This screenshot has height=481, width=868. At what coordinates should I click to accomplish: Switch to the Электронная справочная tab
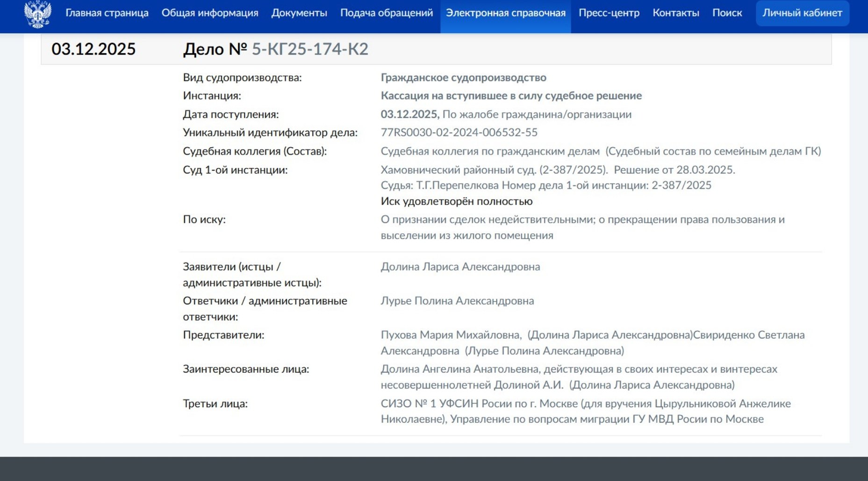tap(505, 13)
